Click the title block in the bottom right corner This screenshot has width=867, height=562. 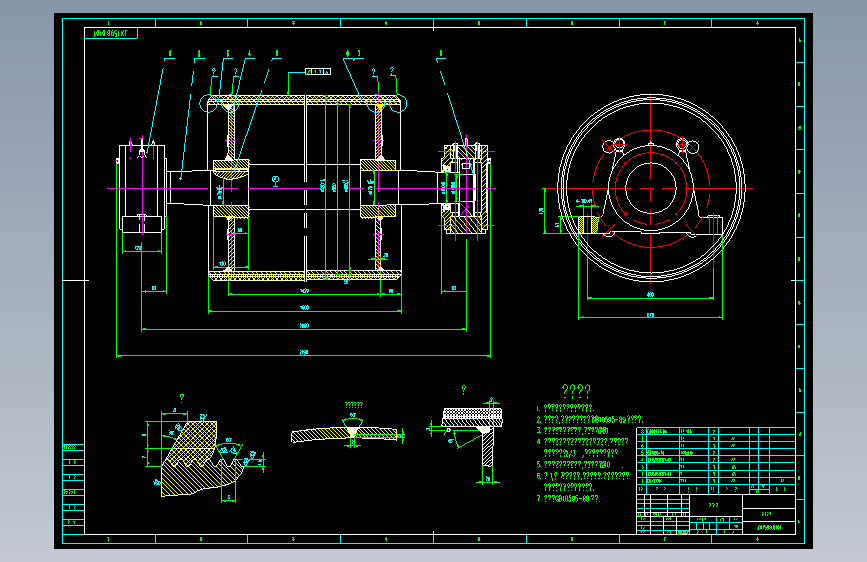716,514
